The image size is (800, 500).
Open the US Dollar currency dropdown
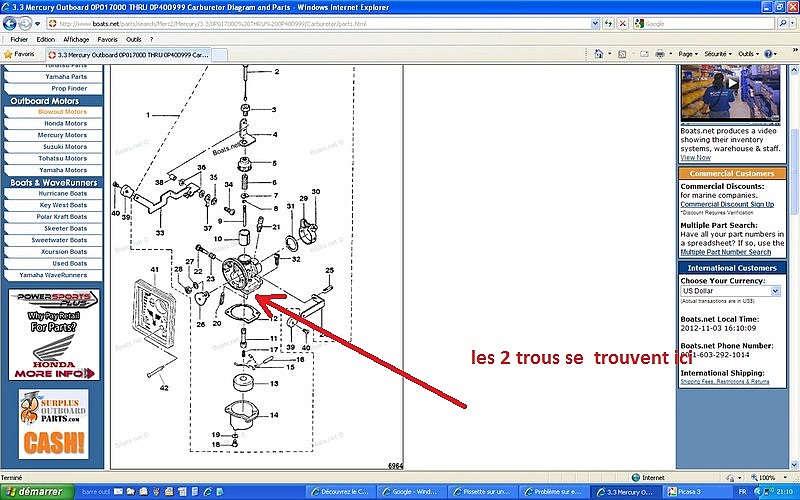pos(730,291)
